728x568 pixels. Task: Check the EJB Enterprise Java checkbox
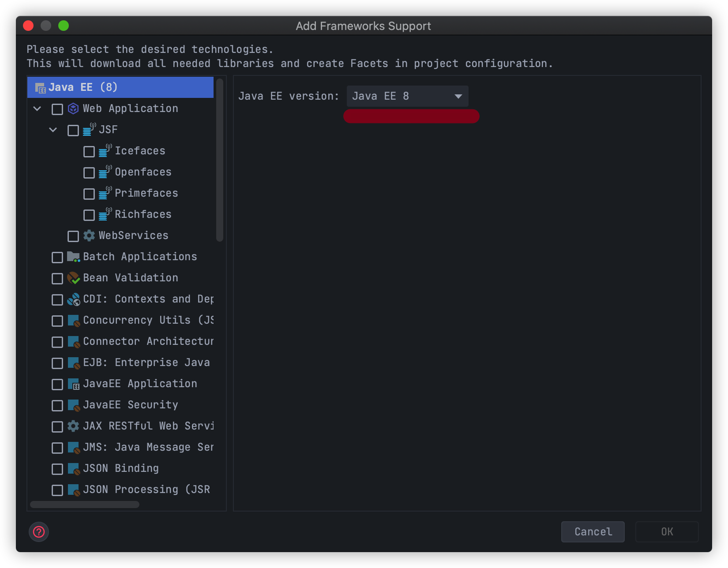57,363
